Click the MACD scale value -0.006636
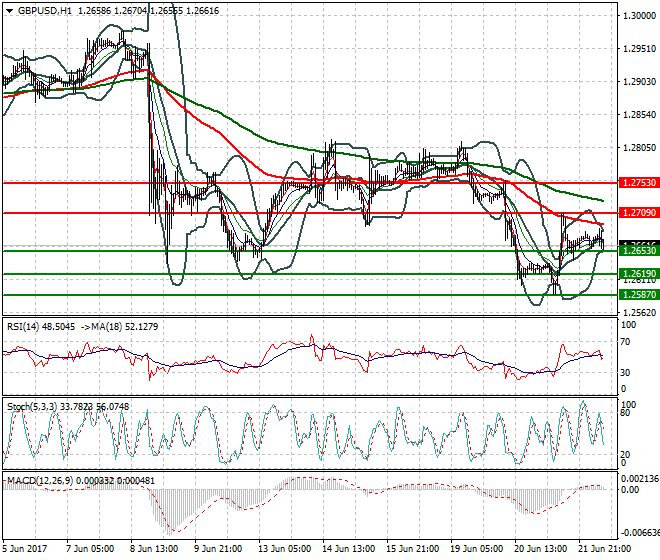This screenshot has width=660, height=560. (x=640, y=533)
